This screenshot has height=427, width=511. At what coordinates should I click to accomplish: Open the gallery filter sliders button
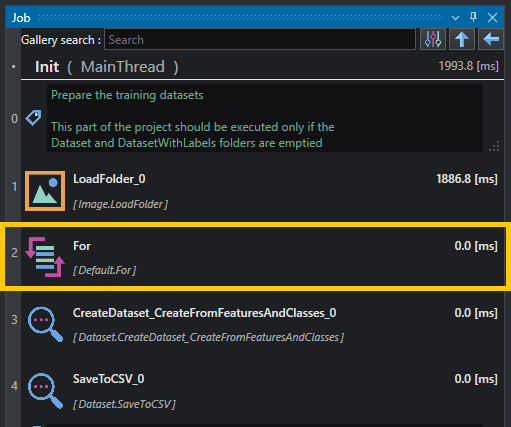pyautogui.click(x=433, y=39)
